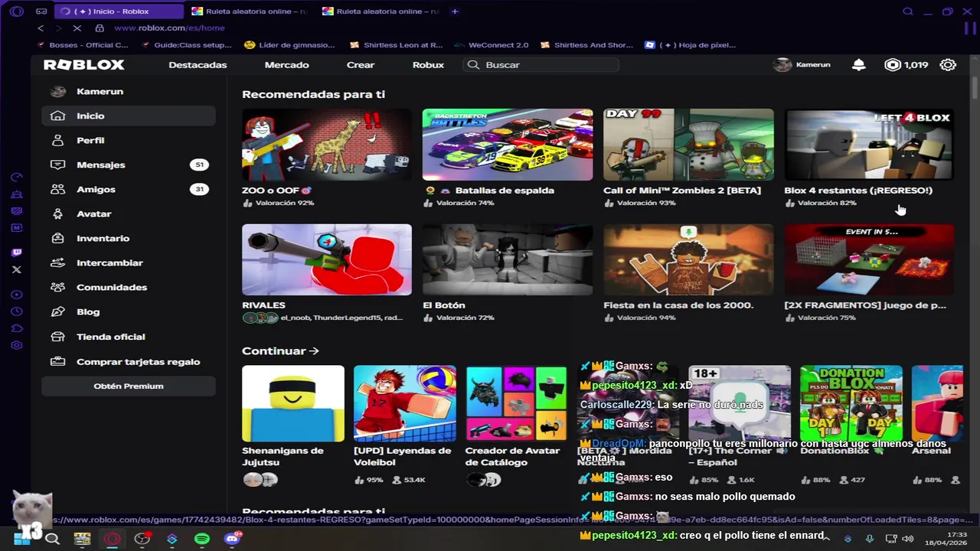Open the history clock in browser sidebar

tap(17, 311)
